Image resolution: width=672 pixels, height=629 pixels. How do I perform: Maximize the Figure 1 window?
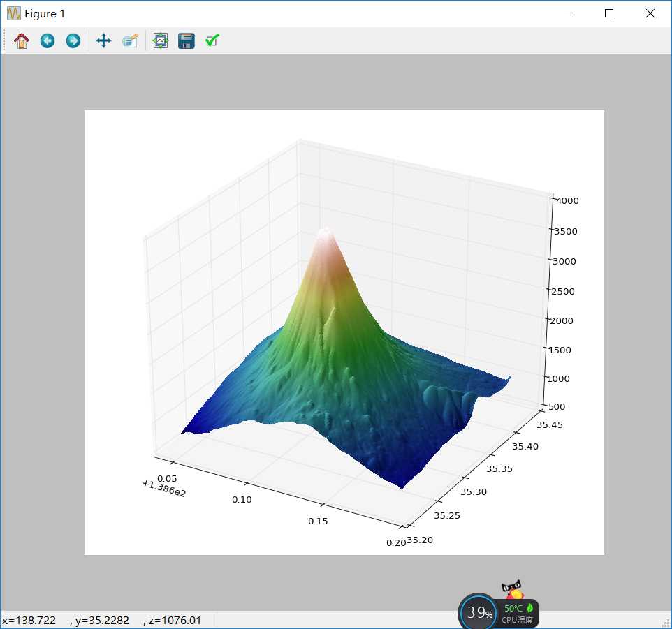point(609,13)
